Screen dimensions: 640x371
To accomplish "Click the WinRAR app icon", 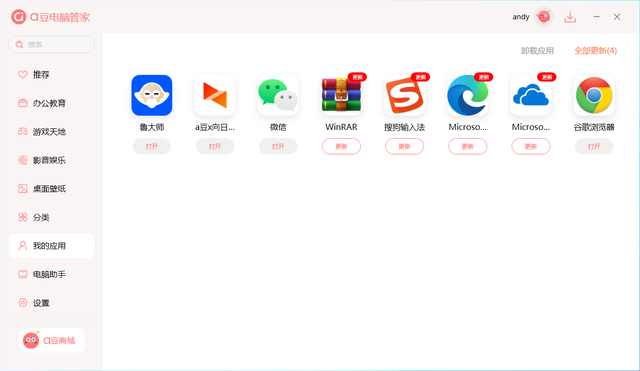I will 341,95.
